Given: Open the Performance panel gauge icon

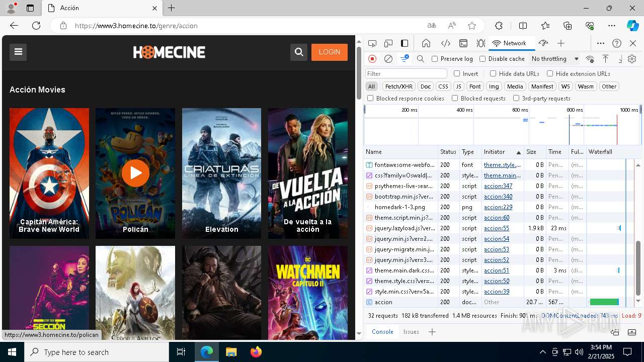Looking at the screenshot, I should click(543, 43).
